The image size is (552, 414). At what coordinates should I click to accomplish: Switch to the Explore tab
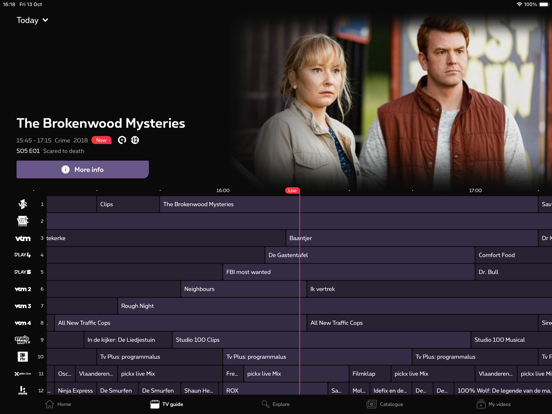[276, 404]
